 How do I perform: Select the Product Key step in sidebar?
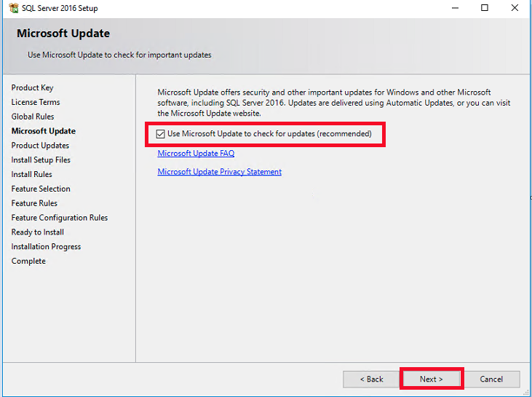coord(32,88)
